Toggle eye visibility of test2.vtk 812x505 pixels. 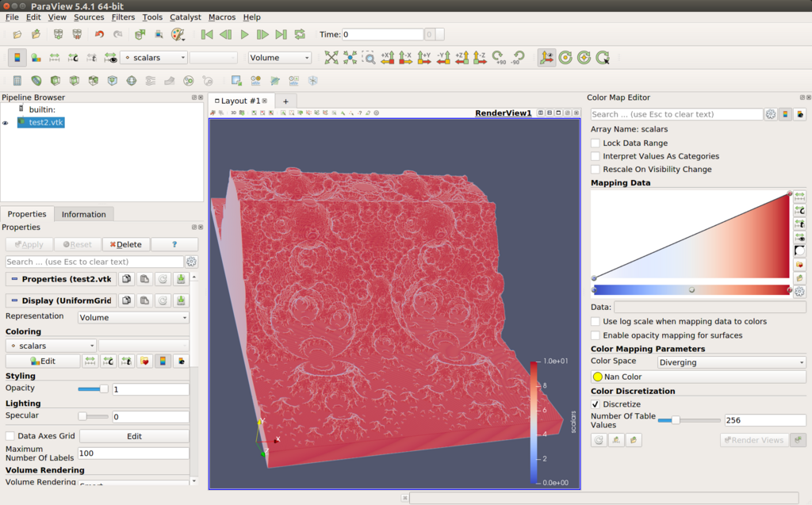point(6,123)
